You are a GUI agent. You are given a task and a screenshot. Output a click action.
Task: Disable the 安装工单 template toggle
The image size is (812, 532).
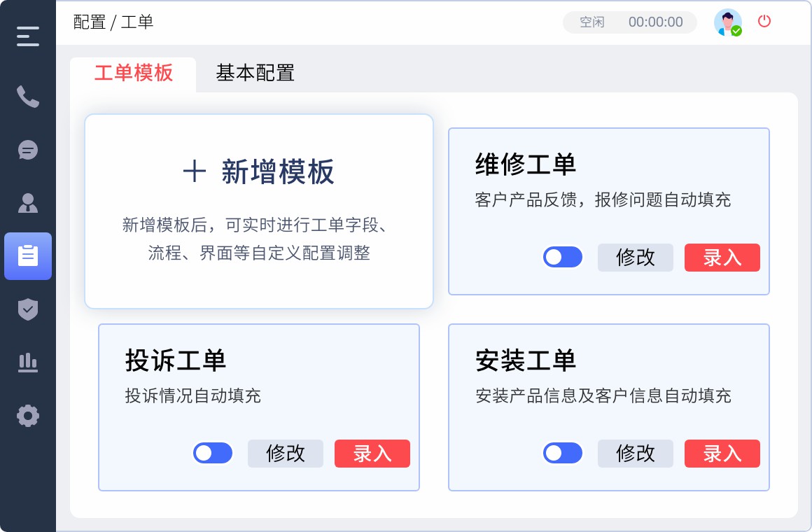(x=563, y=453)
